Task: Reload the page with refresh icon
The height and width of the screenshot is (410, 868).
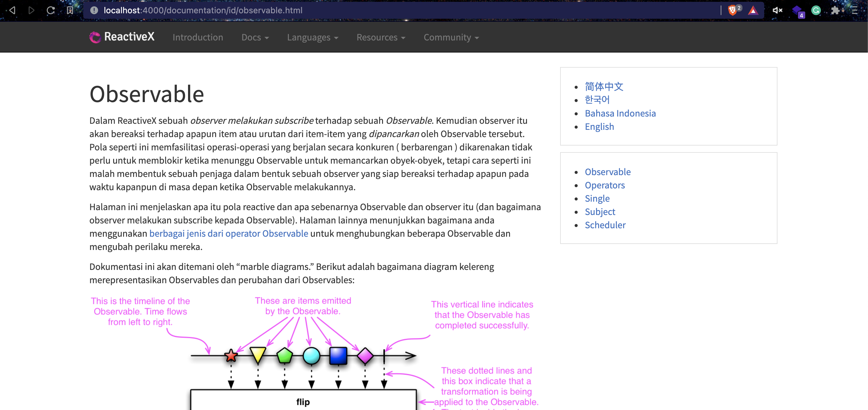Action: [50, 10]
